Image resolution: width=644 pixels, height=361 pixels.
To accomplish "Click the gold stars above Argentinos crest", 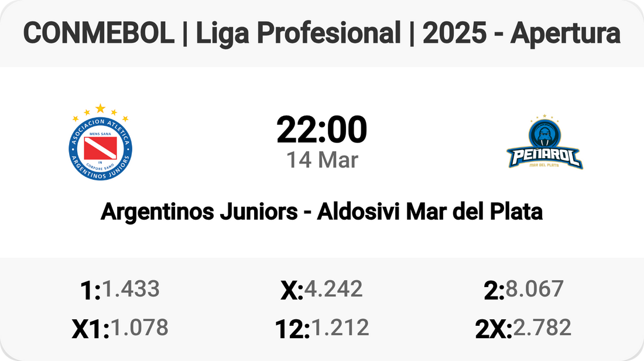I will tap(100, 111).
